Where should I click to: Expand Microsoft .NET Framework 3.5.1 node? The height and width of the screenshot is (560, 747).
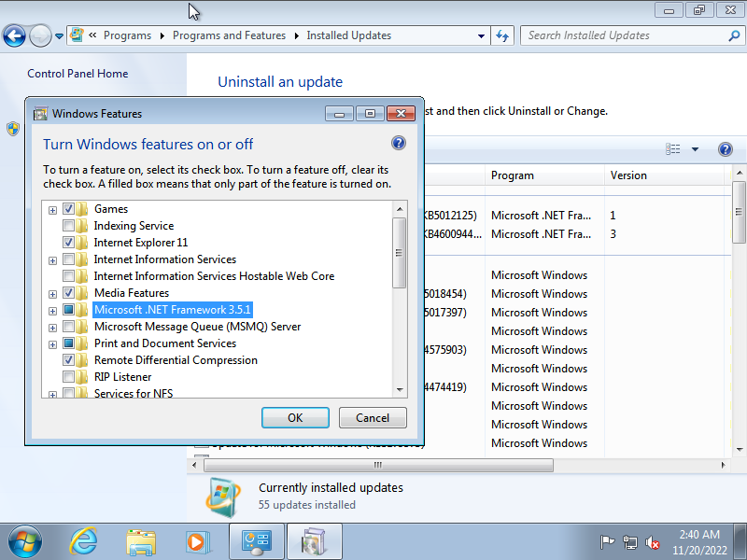pos(52,311)
